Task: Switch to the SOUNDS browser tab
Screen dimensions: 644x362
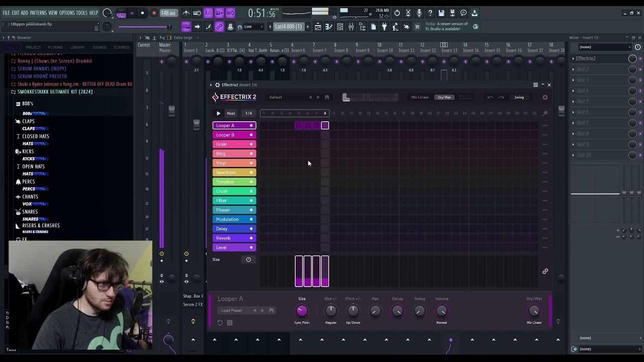Action: 99,47
